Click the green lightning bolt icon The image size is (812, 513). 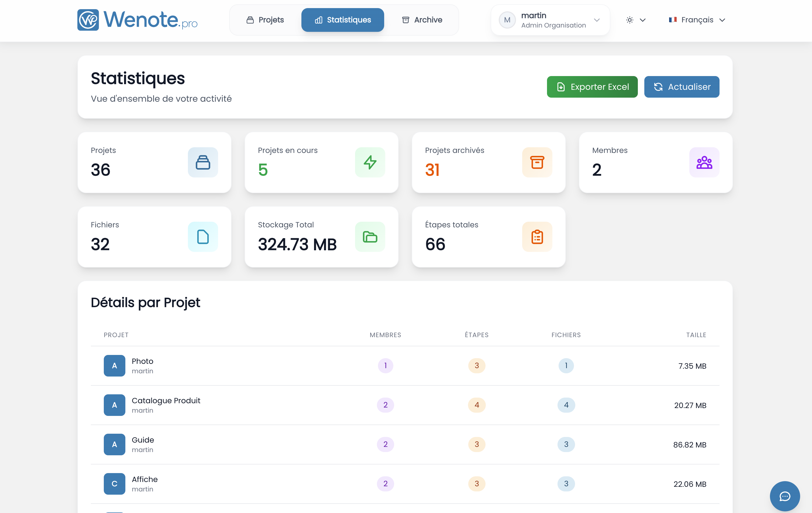[x=370, y=162]
